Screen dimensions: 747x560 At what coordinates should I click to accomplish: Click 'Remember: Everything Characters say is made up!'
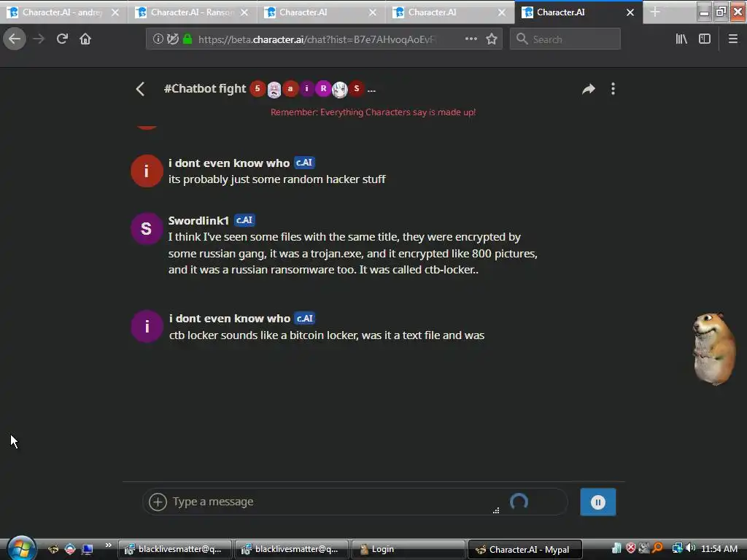coord(373,112)
